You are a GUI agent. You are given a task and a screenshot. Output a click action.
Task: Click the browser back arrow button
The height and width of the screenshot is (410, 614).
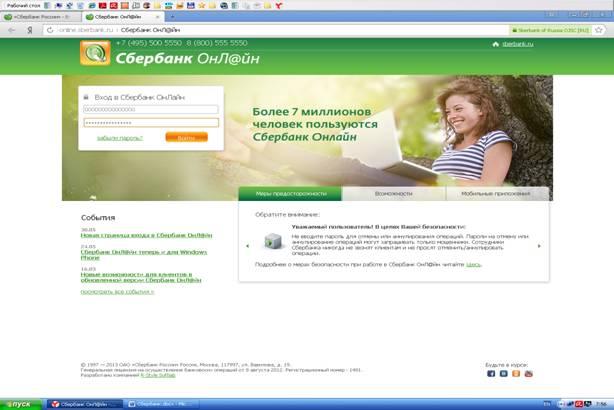(x=10, y=31)
